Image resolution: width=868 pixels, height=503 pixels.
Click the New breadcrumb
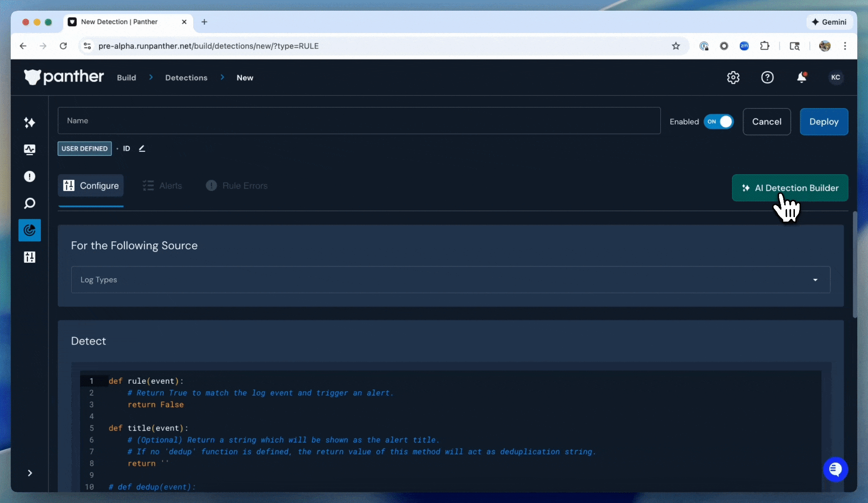point(244,78)
